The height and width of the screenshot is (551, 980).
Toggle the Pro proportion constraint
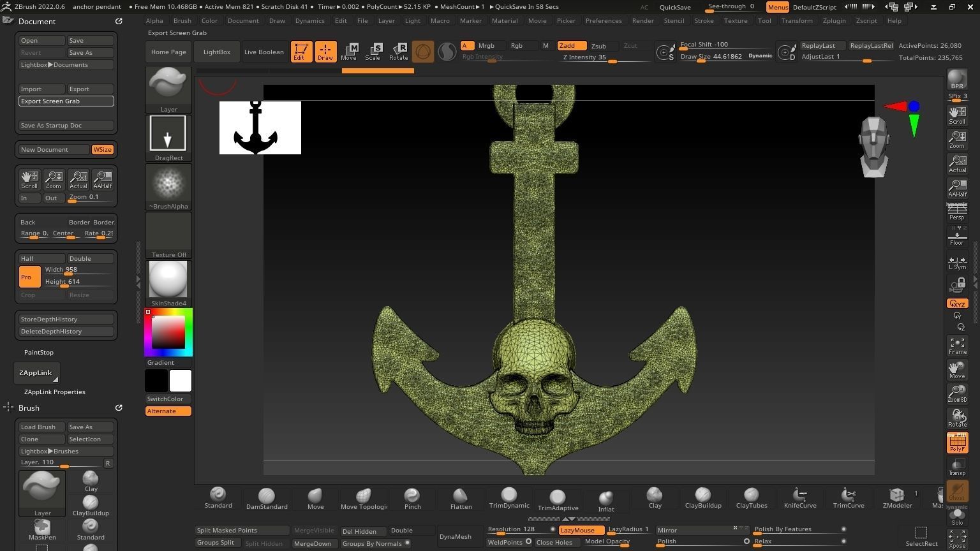tap(29, 277)
